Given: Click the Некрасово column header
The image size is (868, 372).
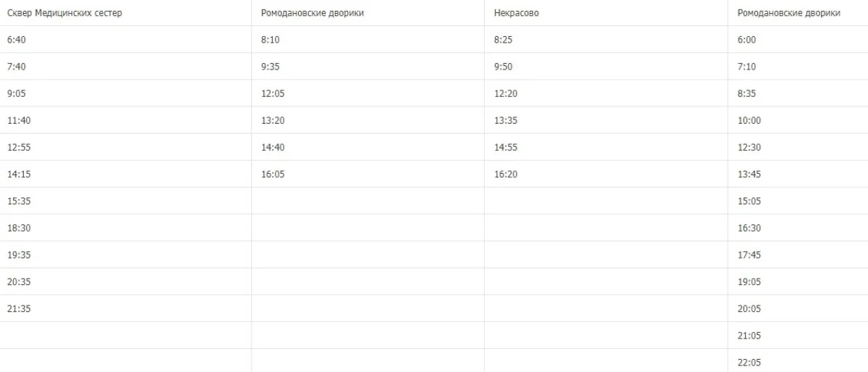Looking at the screenshot, I should pyautogui.click(x=516, y=13).
